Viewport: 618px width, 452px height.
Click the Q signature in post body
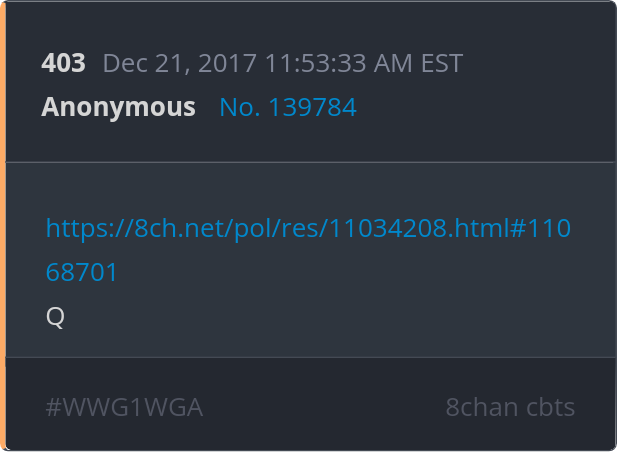[x=55, y=316]
